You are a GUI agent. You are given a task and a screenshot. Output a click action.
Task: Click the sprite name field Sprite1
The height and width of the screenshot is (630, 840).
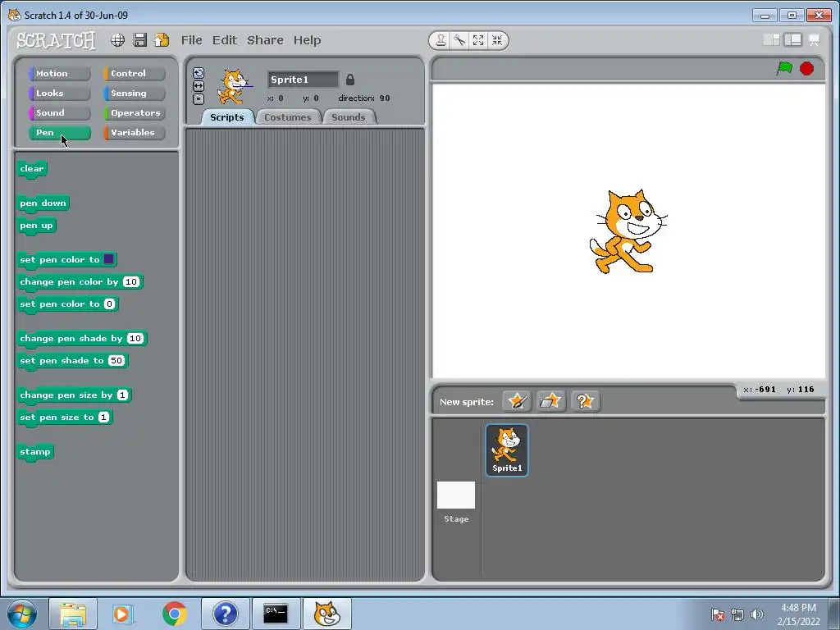point(303,80)
